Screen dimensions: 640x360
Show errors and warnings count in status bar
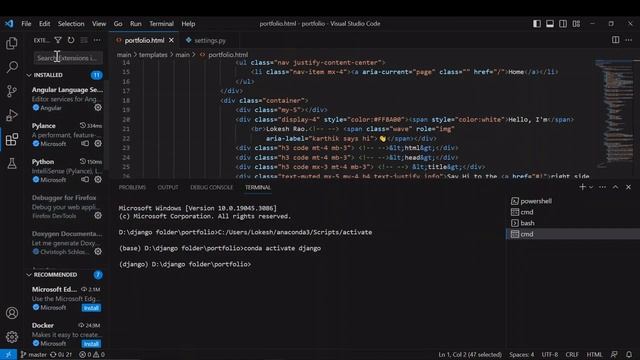(x=92, y=354)
